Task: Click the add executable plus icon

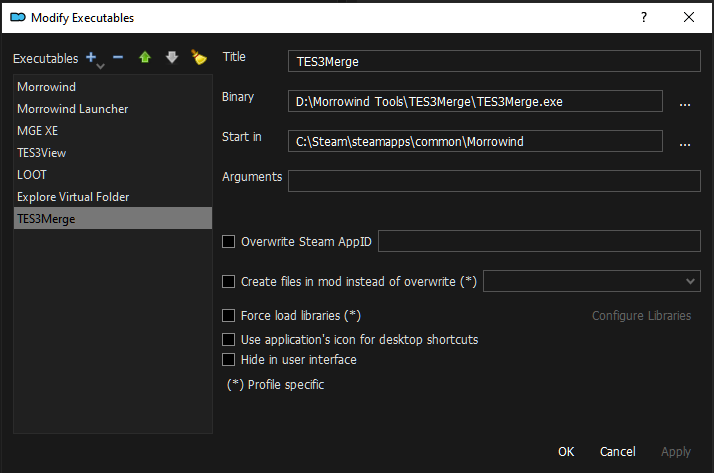Action: click(x=93, y=58)
